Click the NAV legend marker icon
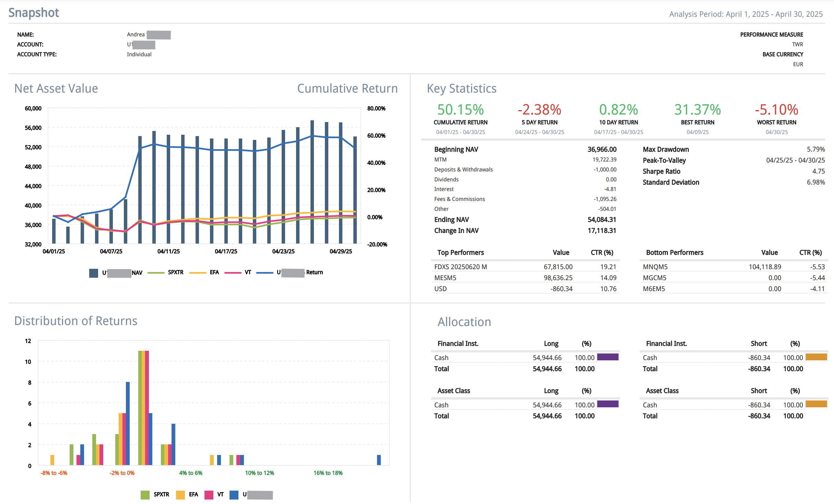 click(x=93, y=272)
